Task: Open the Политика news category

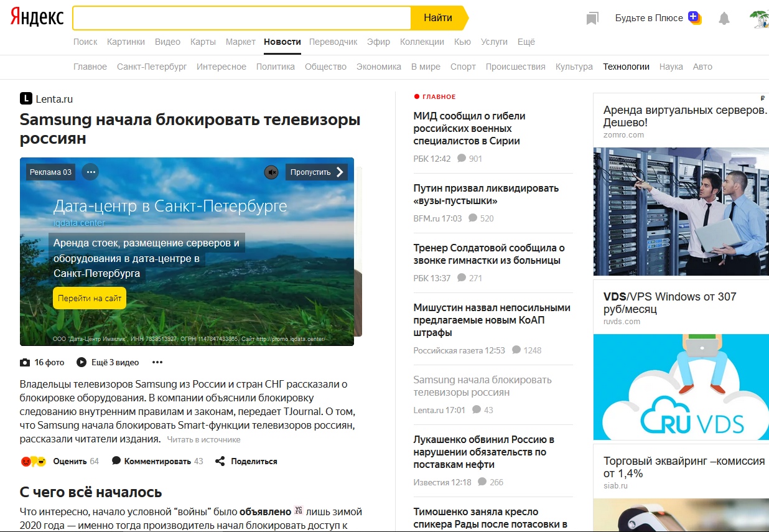Action: [276, 67]
